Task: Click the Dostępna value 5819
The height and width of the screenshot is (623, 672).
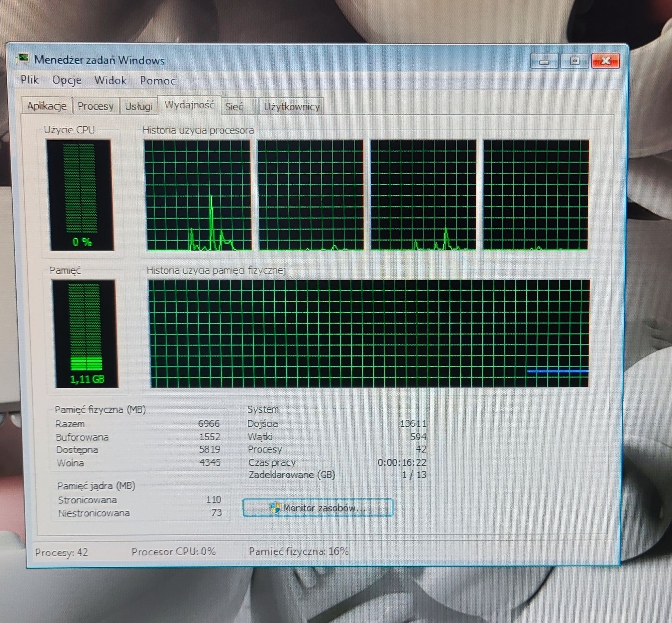Action: [209, 449]
